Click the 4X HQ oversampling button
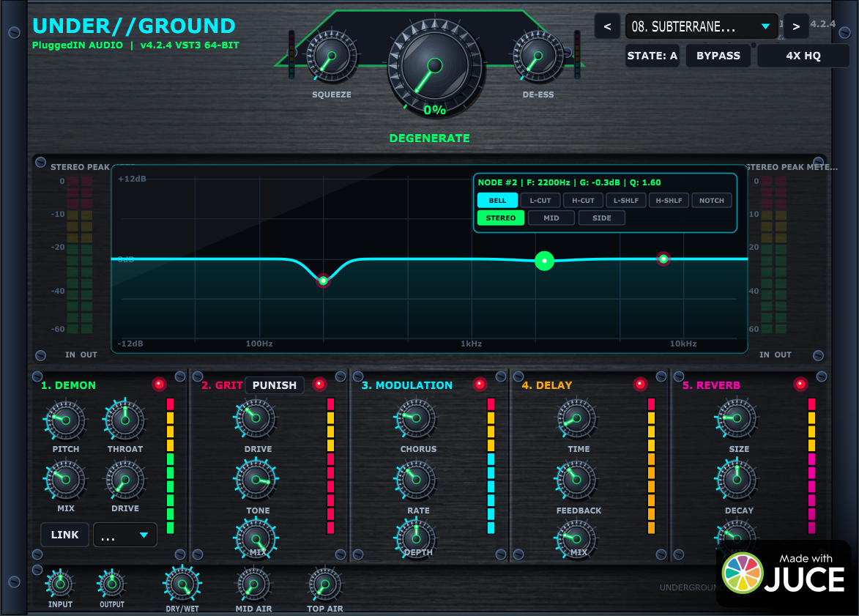Viewport: 859px width, 616px height. click(x=803, y=56)
